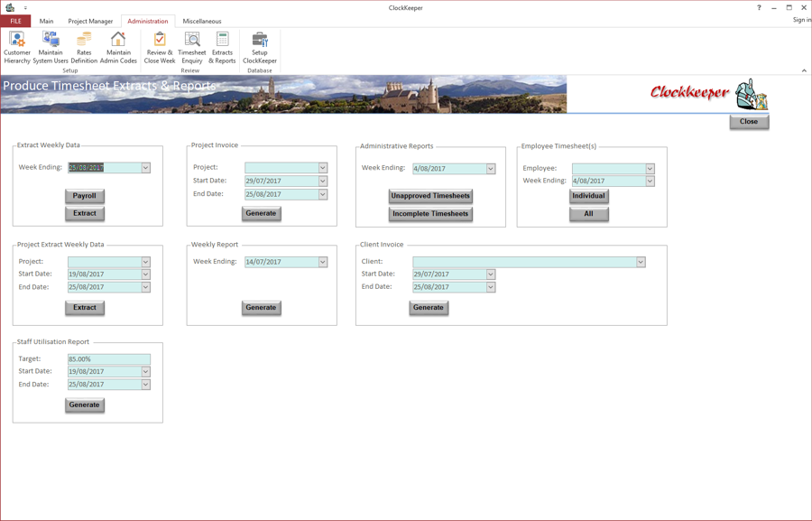Open Customer Hierarchy setup
This screenshot has width=812, height=521.
tap(17, 47)
